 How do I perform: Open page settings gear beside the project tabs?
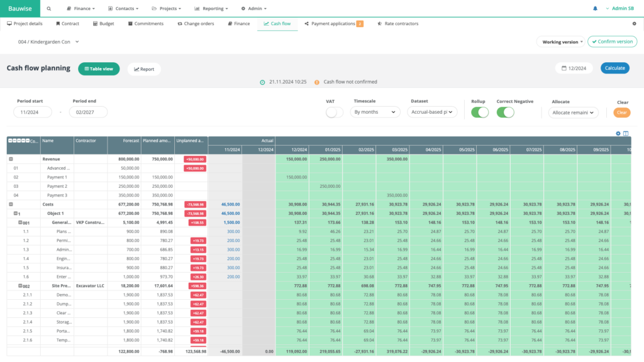pyautogui.click(x=634, y=24)
